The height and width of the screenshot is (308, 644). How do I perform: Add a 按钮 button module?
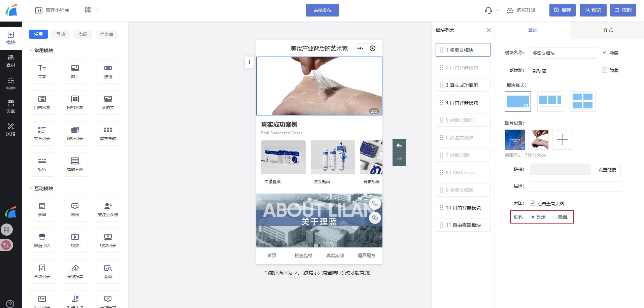pos(108,72)
